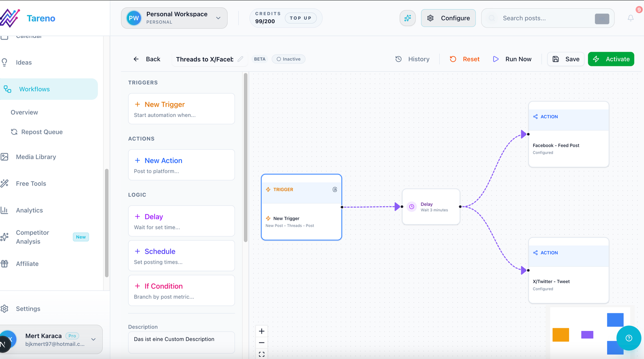Screen dimensions: 644x359
Task: Click the Analytics bar chart icon
Action: coord(5,210)
